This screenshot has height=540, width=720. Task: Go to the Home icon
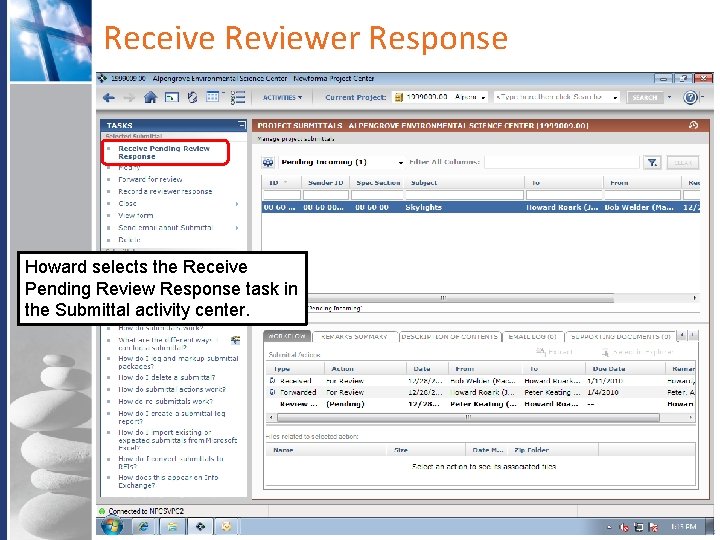tap(150, 97)
